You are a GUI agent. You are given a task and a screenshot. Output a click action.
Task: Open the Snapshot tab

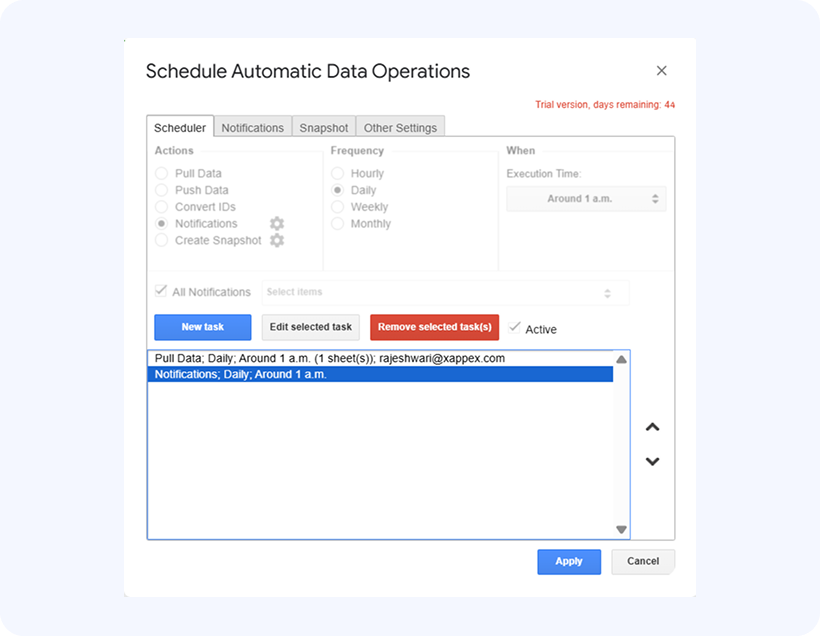point(324,128)
